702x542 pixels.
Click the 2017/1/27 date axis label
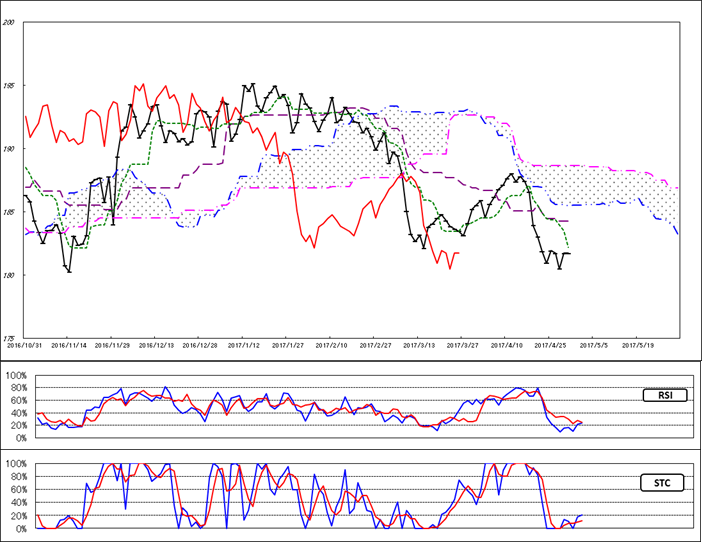point(289,344)
